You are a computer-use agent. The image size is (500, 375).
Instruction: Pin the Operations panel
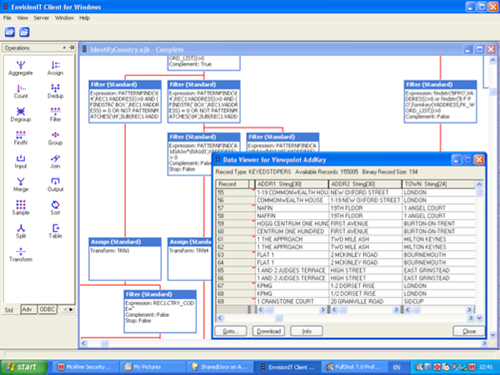coord(72,48)
